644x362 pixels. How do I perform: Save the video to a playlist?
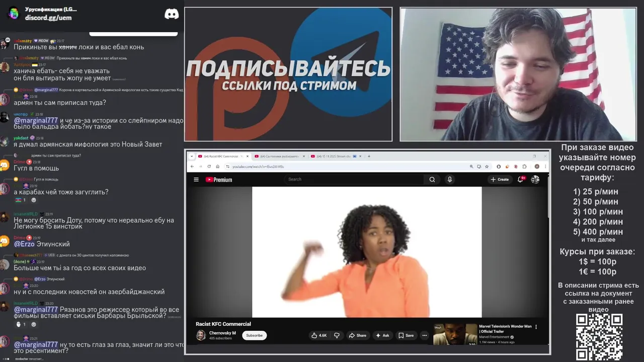(406, 335)
